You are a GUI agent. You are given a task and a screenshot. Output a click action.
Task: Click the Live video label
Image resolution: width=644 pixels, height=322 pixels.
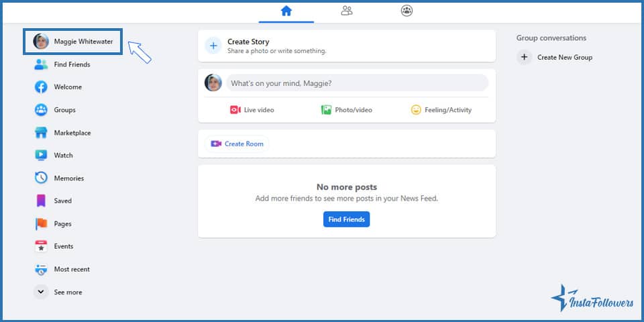tap(259, 110)
